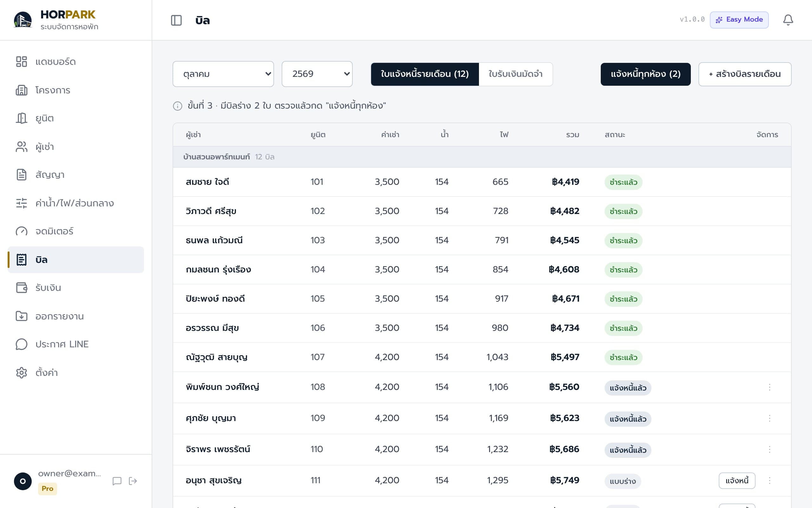This screenshot has width=812, height=508.
Task: Click the Pro plan badge
Action: [x=47, y=489]
